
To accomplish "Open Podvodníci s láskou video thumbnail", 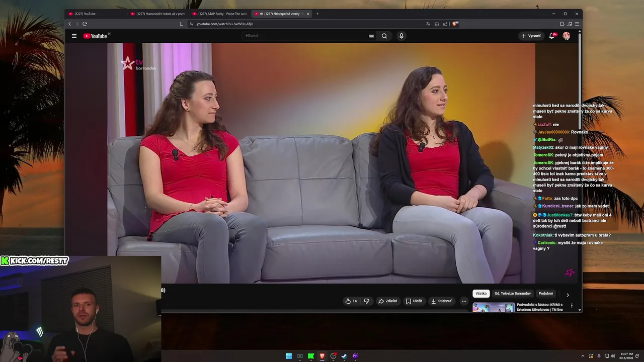I will coord(493,307).
